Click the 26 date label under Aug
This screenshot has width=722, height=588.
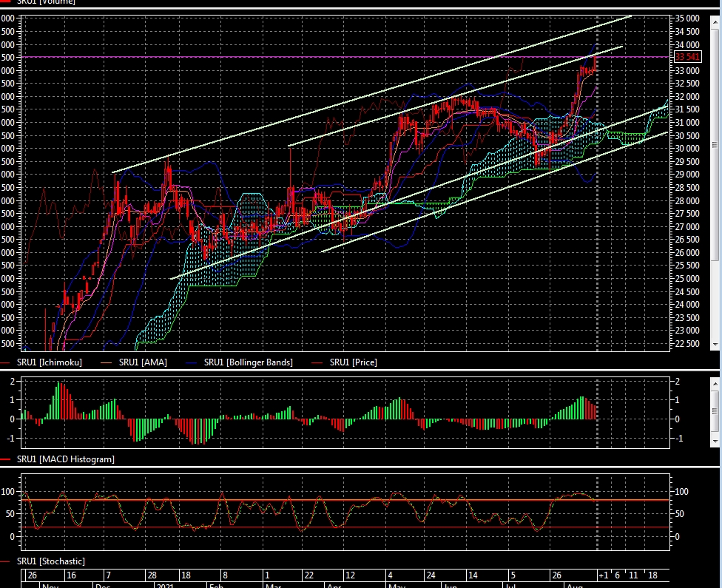(557, 575)
